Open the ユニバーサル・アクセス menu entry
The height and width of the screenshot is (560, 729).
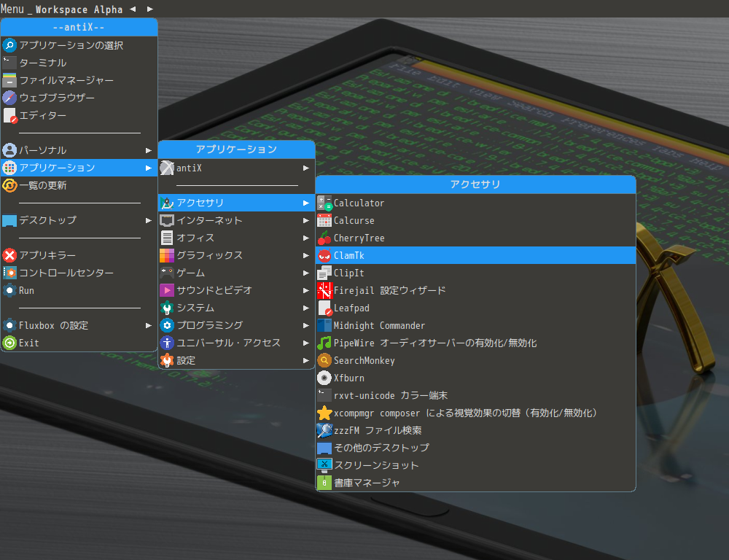point(236,343)
